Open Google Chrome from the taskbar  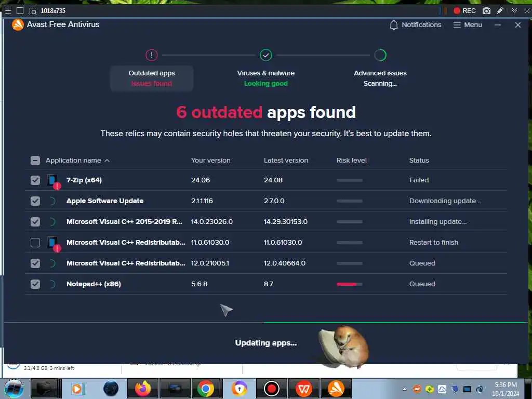pyautogui.click(x=206, y=389)
